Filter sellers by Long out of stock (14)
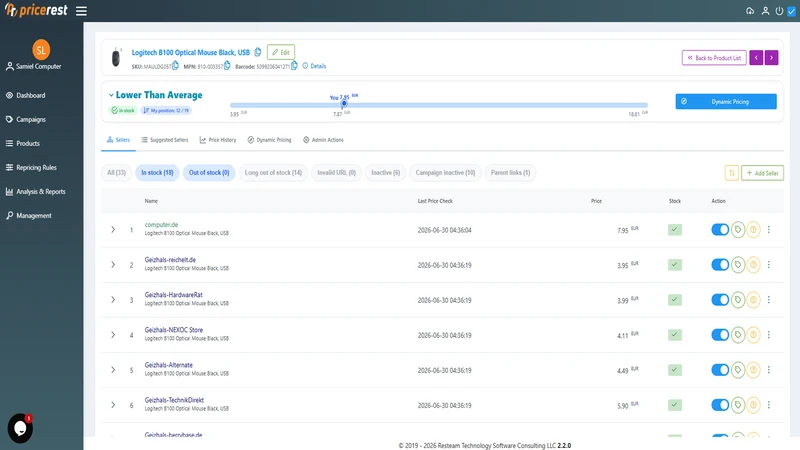Image resolution: width=800 pixels, height=450 pixels. pyautogui.click(x=273, y=173)
